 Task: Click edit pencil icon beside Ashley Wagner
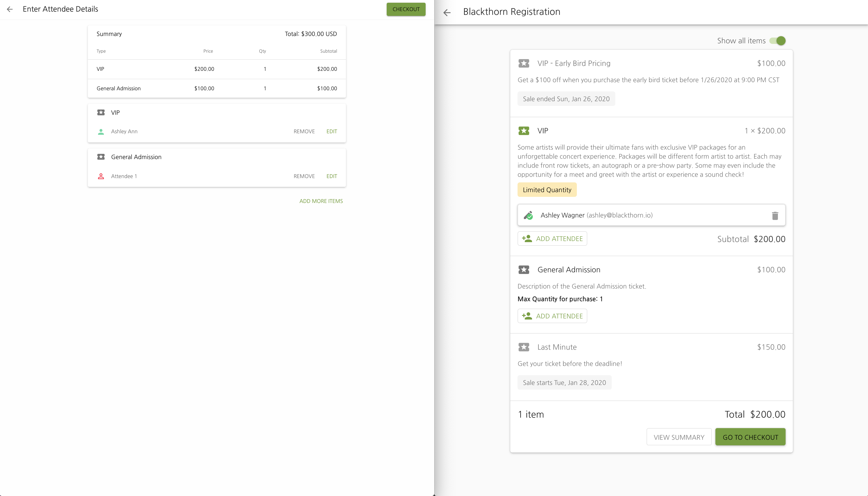click(x=528, y=215)
